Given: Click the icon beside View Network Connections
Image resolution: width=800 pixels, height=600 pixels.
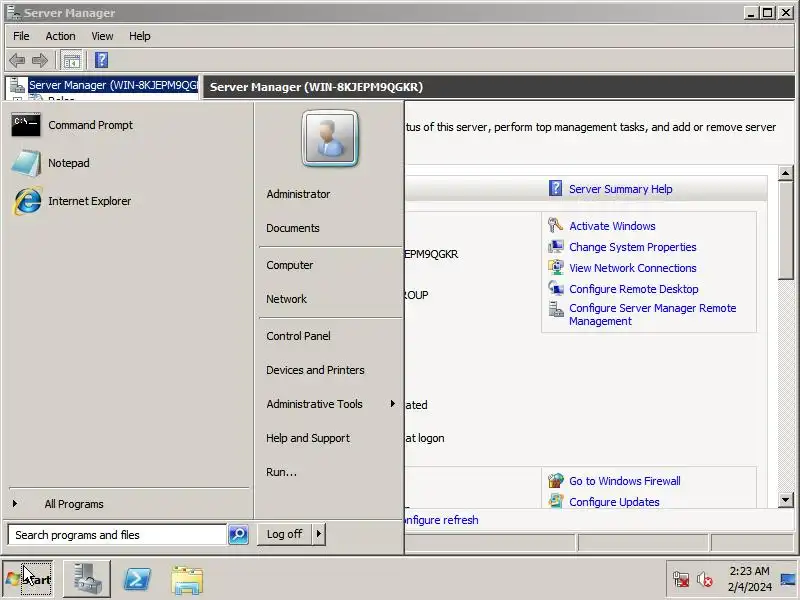Looking at the screenshot, I should [555, 267].
